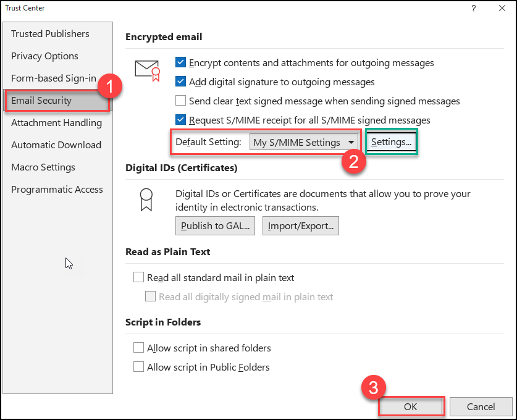The height and width of the screenshot is (420, 517).
Task: Disable Request S/MIME receipt checkbox
Action: (180, 120)
